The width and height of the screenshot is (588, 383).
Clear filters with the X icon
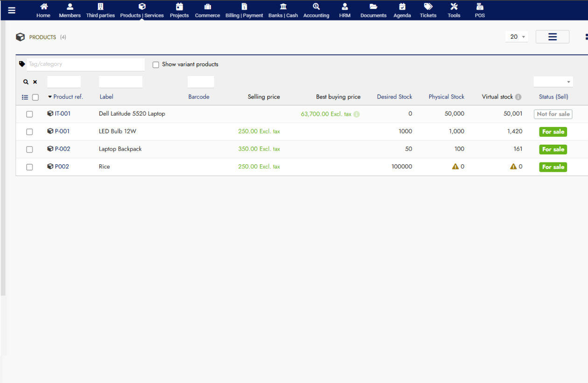pos(35,82)
